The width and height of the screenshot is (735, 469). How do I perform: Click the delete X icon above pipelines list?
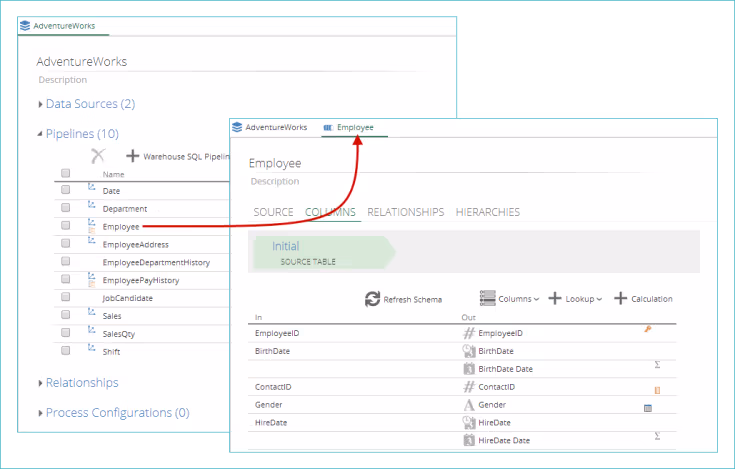[x=98, y=156]
